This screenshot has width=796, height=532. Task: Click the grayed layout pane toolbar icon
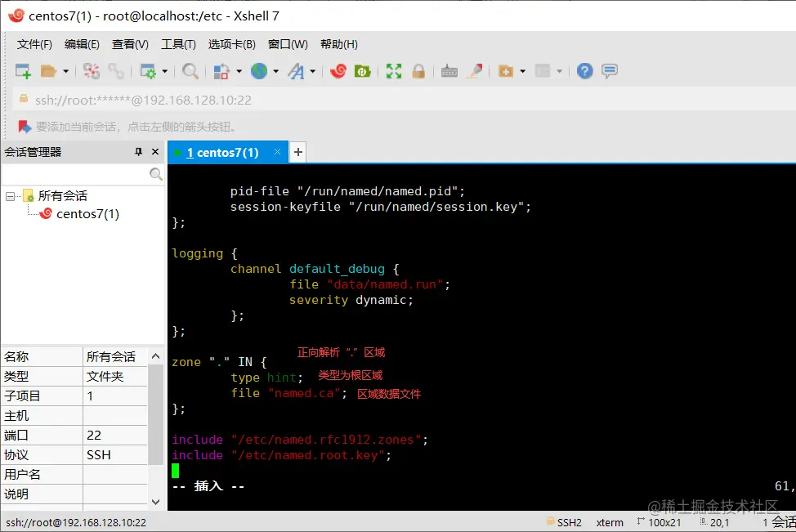click(x=543, y=71)
